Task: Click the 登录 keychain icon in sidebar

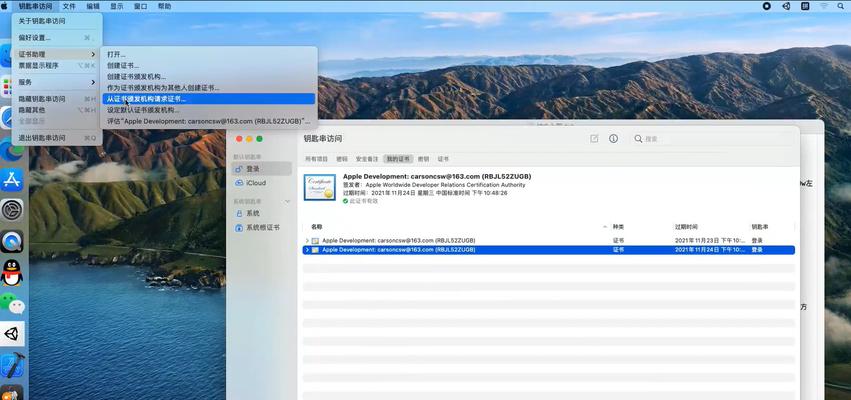Action: (239, 169)
